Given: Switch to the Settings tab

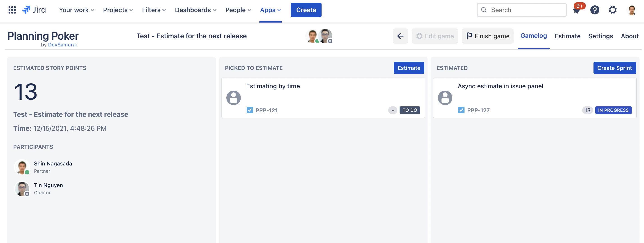Looking at the screenshot, I should pos(600,36).
